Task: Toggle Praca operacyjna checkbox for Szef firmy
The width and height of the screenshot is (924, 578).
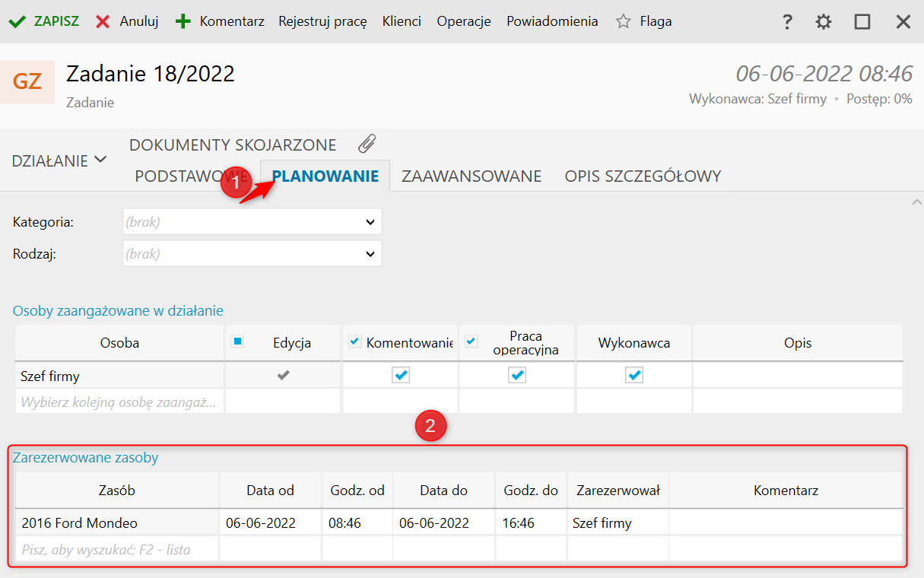Action: [517, 375]
